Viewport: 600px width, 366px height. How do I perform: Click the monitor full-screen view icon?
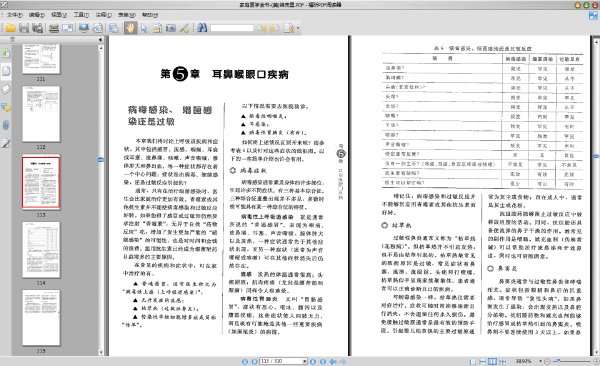pos(84,28)
